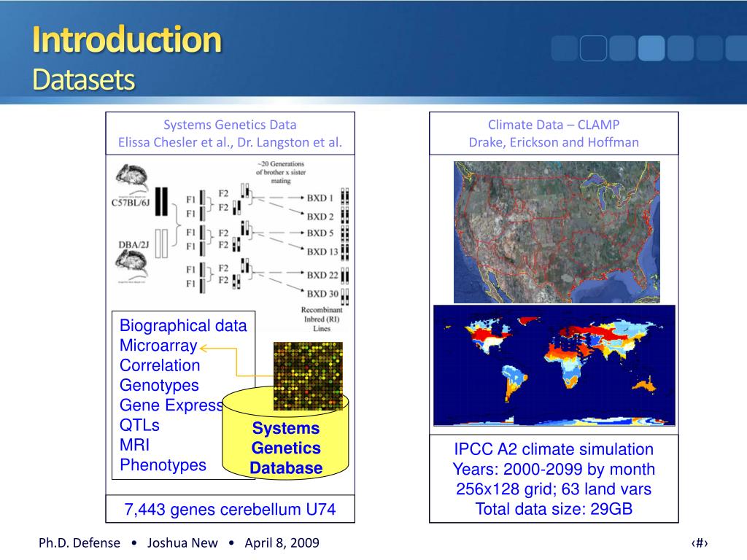
Task: Click the 'DBA/2J' strain label
Action: pos(133,245)
